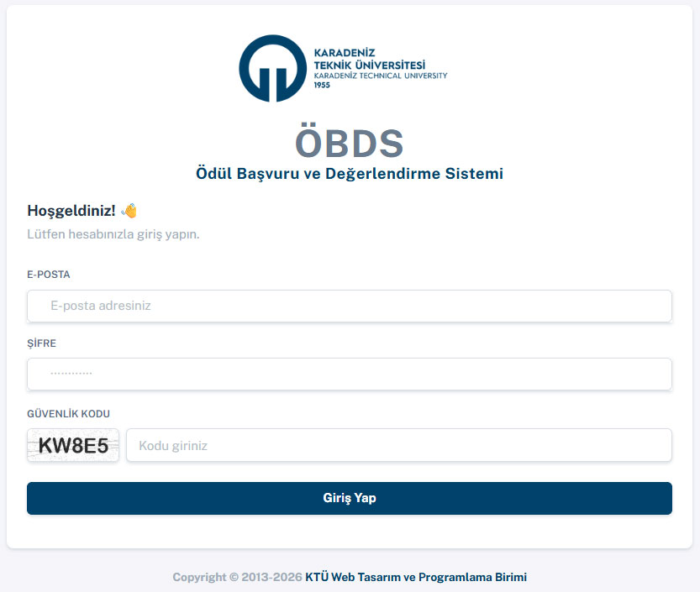Click the Copyright © 2013-2026 footer text
The width and height of the screenshot is (700, 592).
tap(237, 577)
